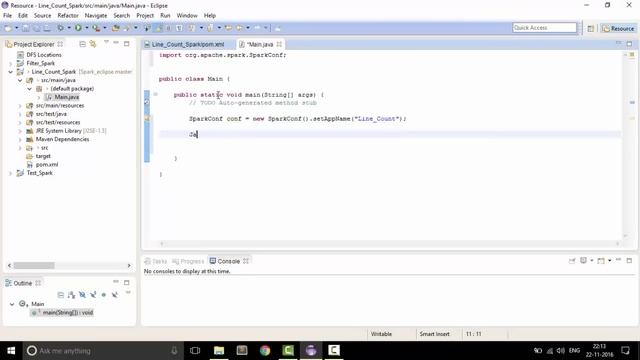Open the Navigate menu

[x=96, y=16]
